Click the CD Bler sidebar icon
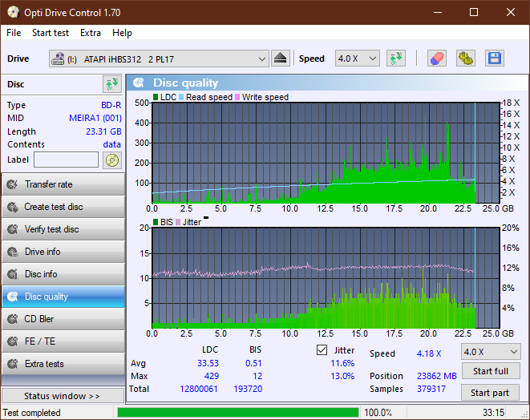The image size is (530, 420). click(13, 319)
